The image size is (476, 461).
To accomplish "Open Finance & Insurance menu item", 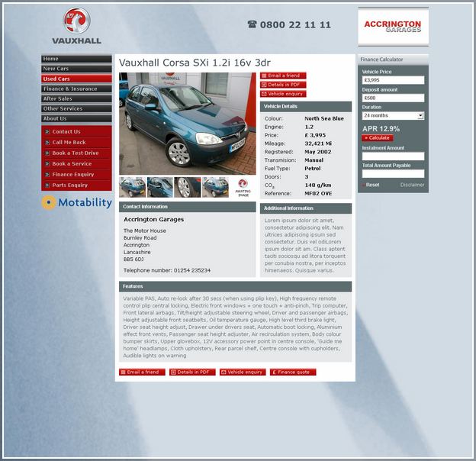I will [76, 89].
